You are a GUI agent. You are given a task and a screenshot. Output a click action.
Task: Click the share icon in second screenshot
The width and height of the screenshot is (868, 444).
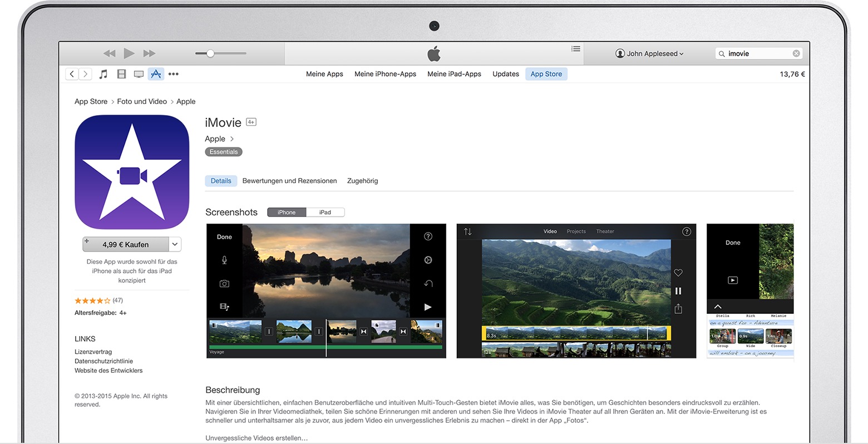pyautogui.click(x=678, y=309)
